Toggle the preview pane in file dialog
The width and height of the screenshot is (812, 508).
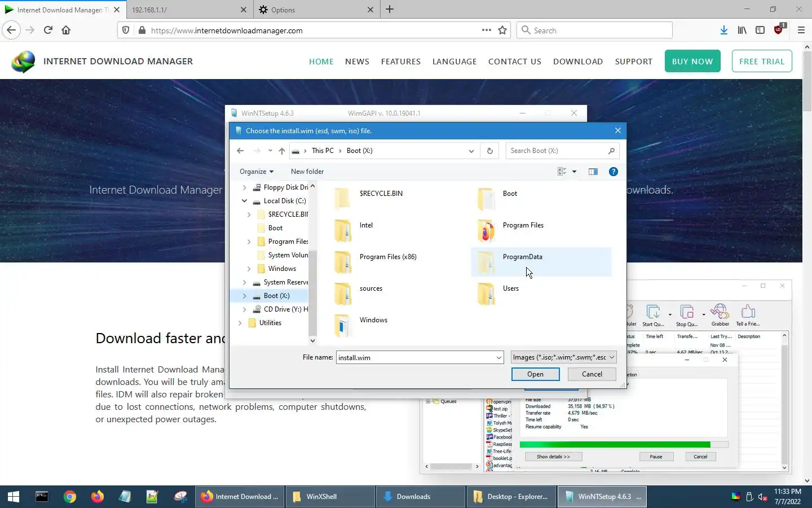click(593, 172)
